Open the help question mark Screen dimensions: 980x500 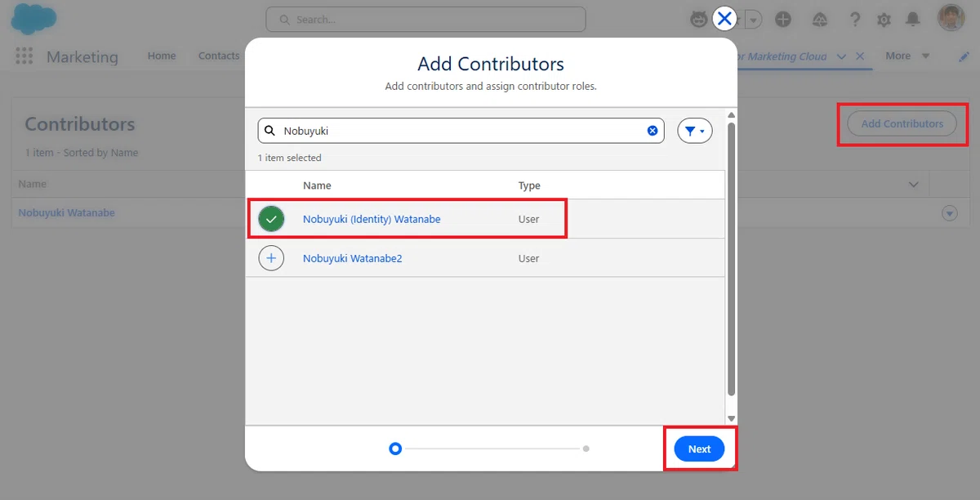pos(855,20)
